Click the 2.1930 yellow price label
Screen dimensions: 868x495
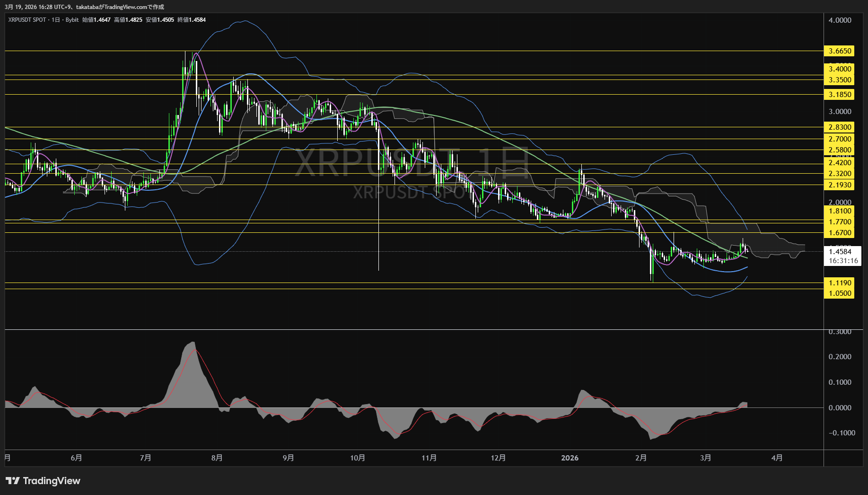[840, 185]
